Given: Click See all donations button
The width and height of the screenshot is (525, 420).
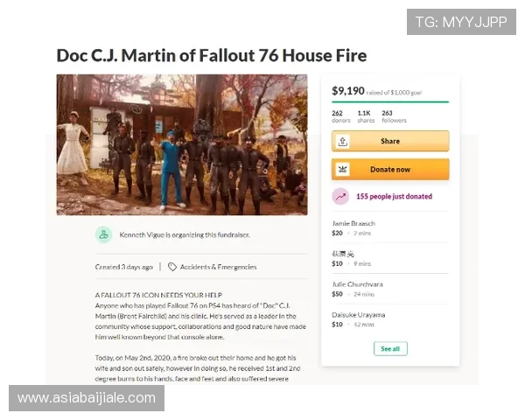Looking at the screenshot, I should 390,348.
